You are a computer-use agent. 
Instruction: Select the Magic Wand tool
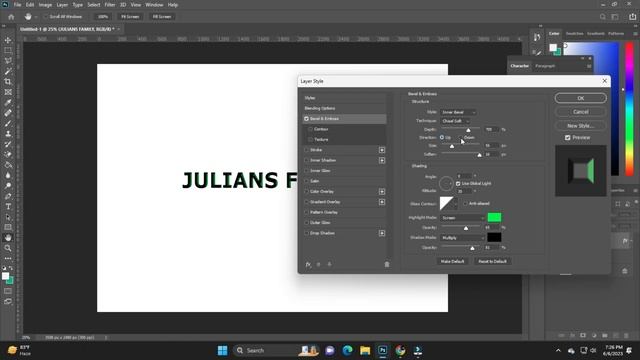click(x=8, y=71)
